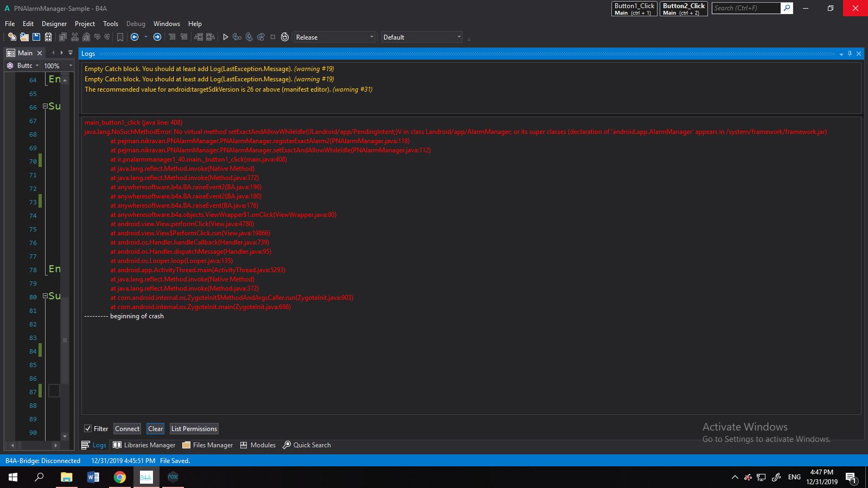868x488 pixels.
Task: Click the Restart circular arrow icon
Action: point(285,37)
